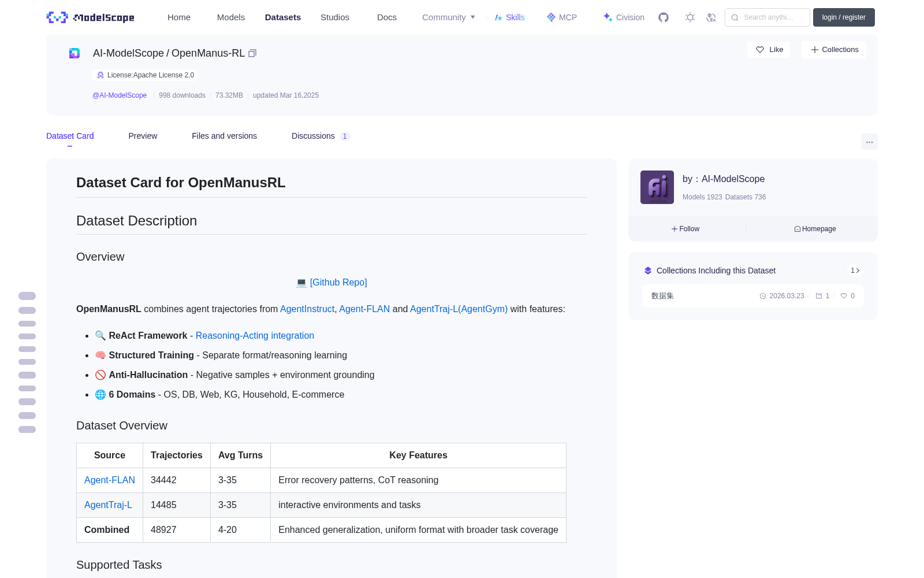Click the 'by : AI-ModelScope' publisher name
Viewport: 924px width, 578px height.
(x=724, y=179)
